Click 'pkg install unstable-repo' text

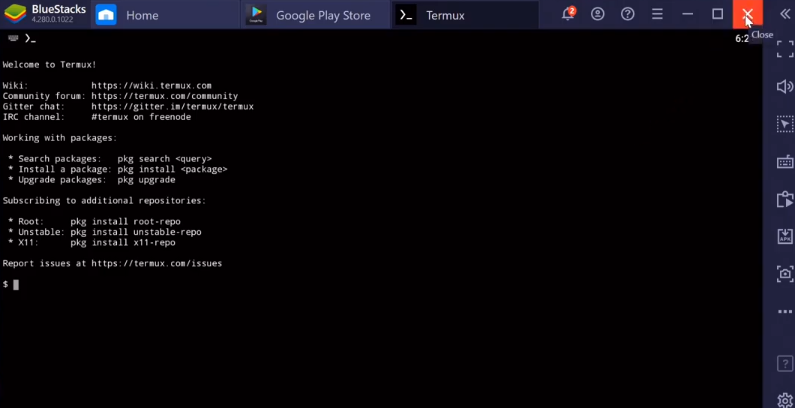tap(136, 232)
